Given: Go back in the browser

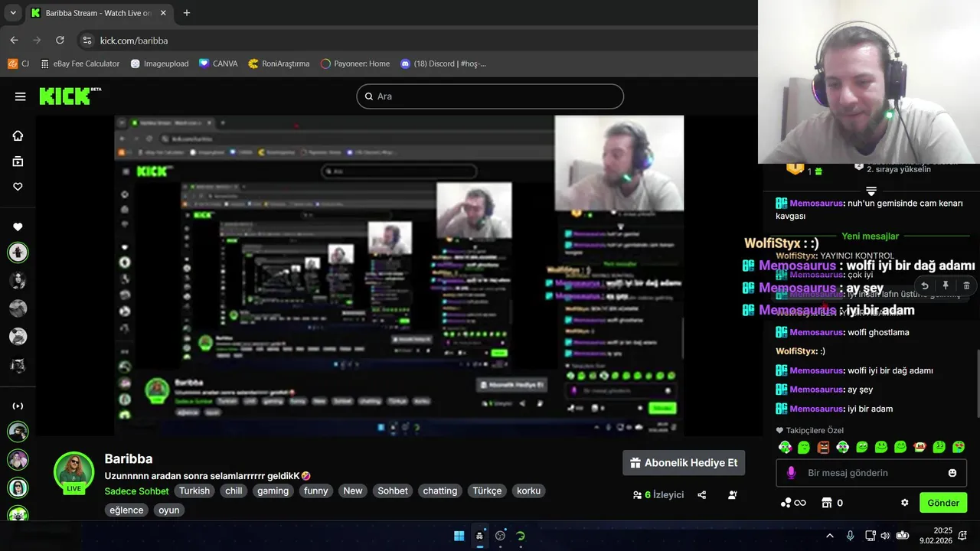Looking at the screenshot, I should pos(14,40).
